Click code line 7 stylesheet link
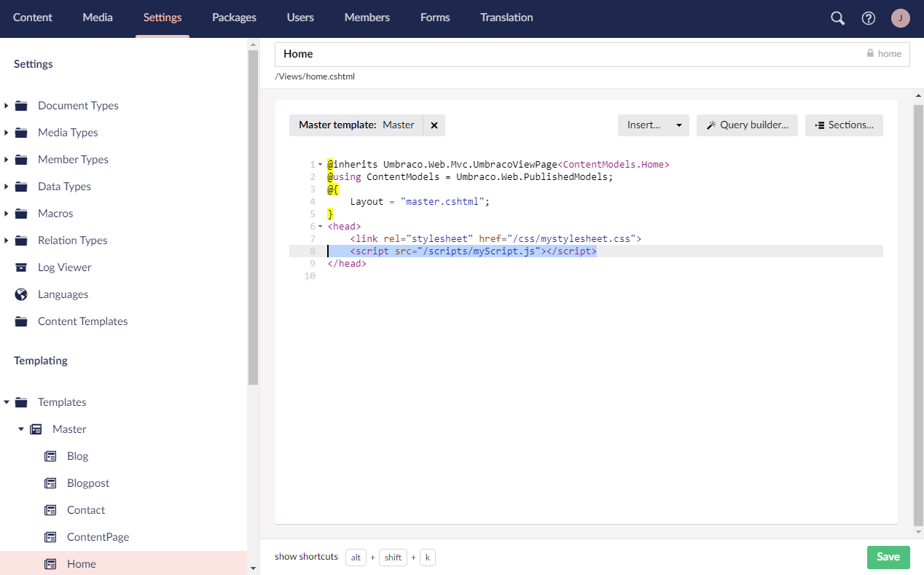The image size is (924, 575). [x=496, y=239]
